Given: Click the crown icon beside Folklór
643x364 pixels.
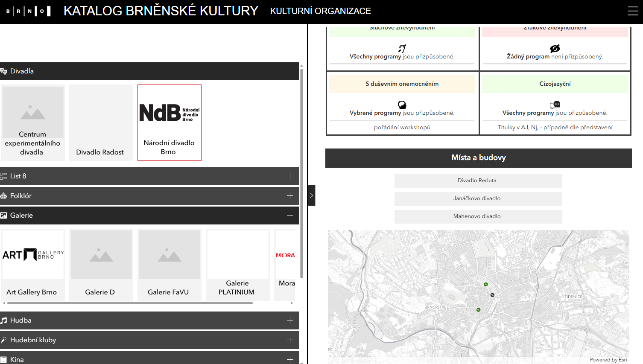Looking at the screenshot, I should 5,195.
